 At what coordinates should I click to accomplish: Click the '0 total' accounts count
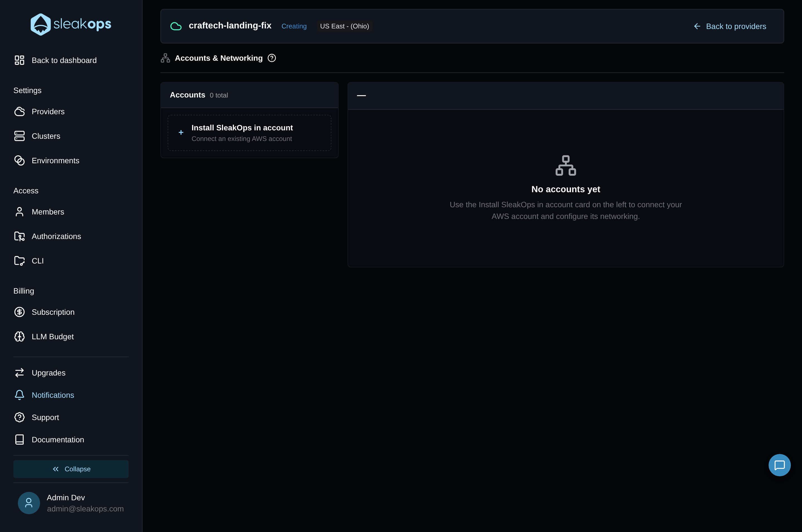click(219, 95)
